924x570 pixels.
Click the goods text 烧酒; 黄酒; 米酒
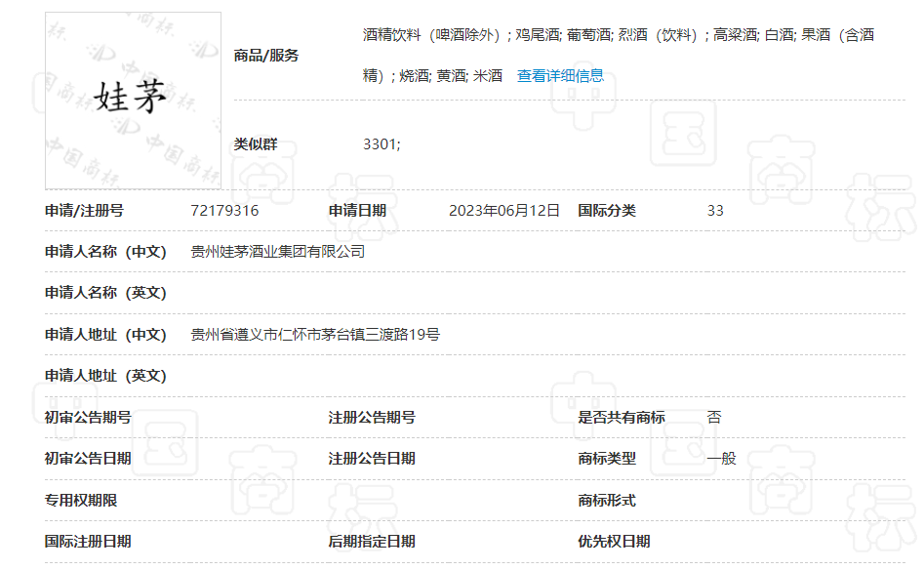click(x=451, y=76)
